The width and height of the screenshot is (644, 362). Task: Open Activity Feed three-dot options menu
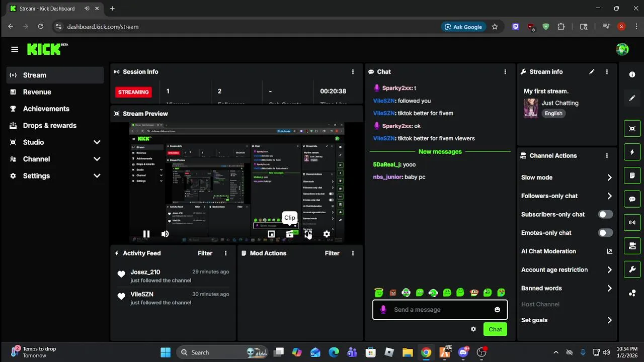click(225, 253)
